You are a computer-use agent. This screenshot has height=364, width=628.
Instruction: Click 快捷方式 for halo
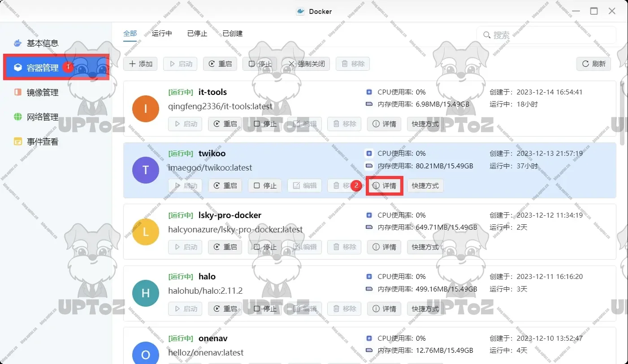click(x=425, y=308)
